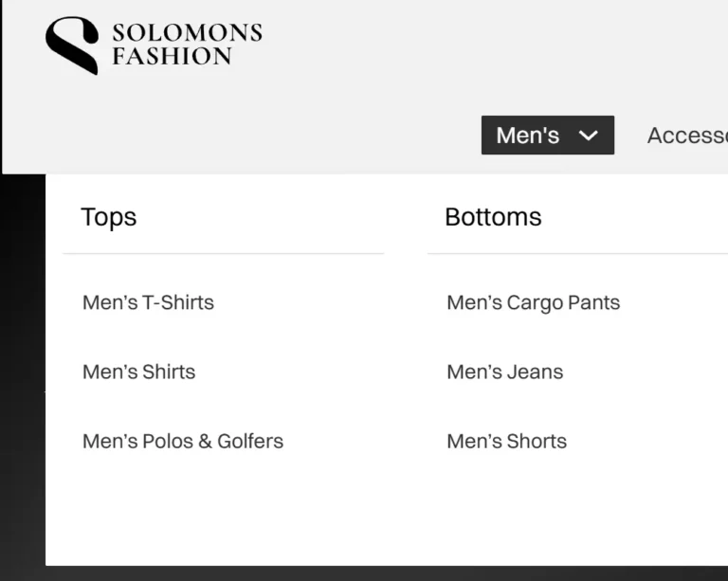728x581 pixels.
Task: Open Men's T-Shirts link
Action: point(148,302)
